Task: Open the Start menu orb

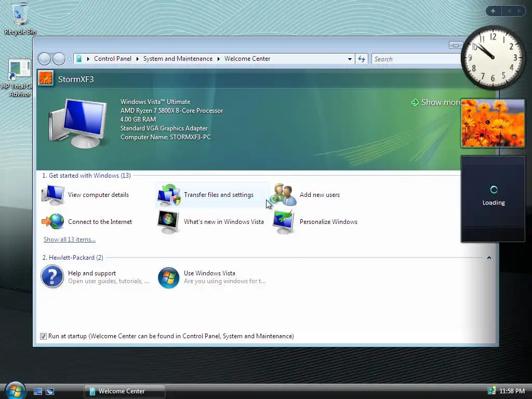Action: pyautogui.click(x=15, y=391)
